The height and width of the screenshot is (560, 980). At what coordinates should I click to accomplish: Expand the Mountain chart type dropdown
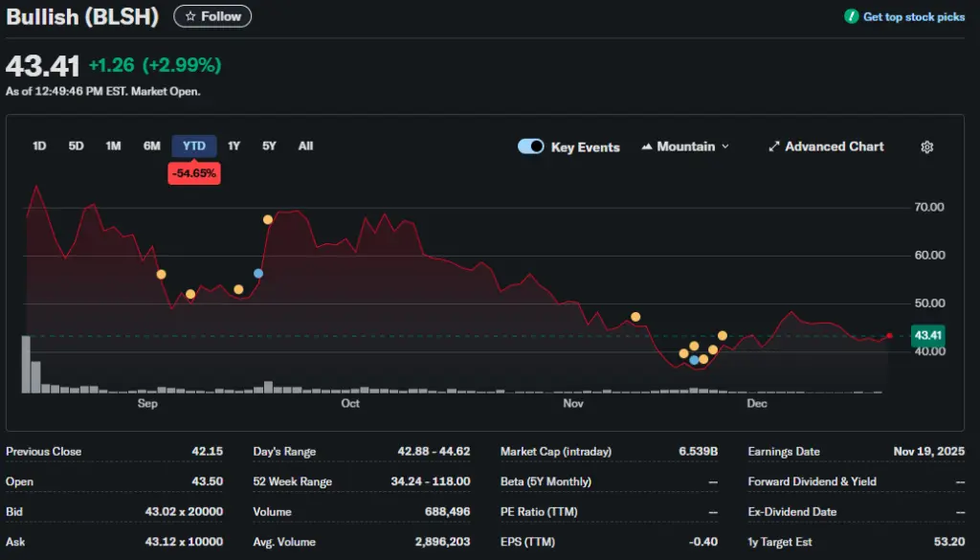pos(724,146)
